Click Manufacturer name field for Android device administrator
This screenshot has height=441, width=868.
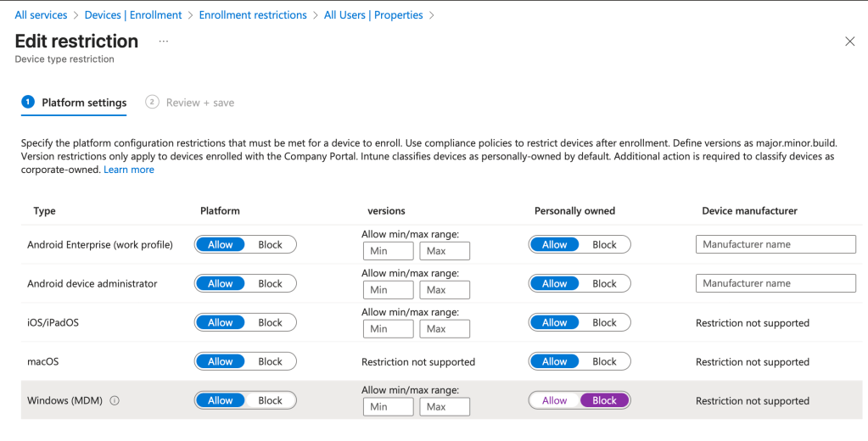click(x=776, y=283)
